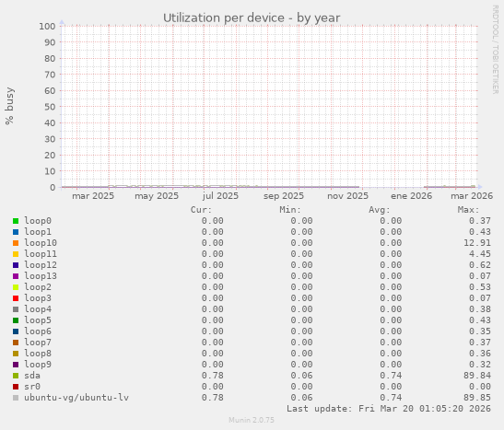Select the 'loop4' legend label
The image size is (504, 430).
click(x=38, y=309)
